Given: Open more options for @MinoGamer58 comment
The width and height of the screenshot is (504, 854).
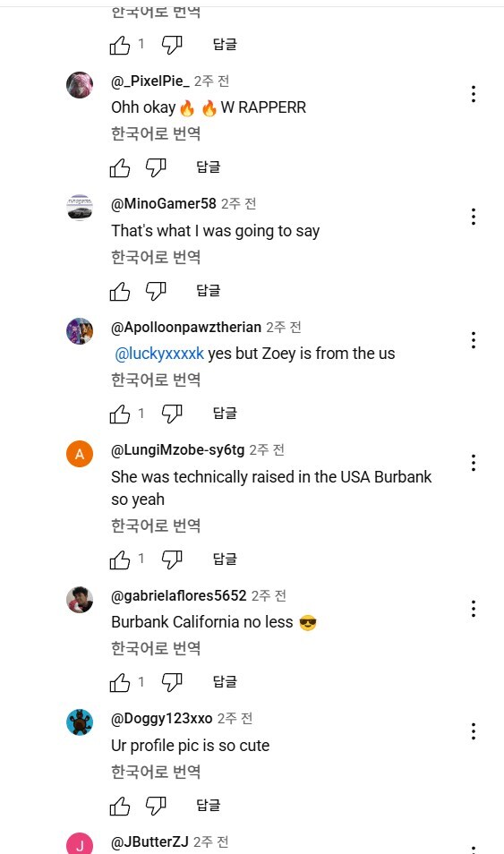Looking at the screenshot, I should point(474,217).
